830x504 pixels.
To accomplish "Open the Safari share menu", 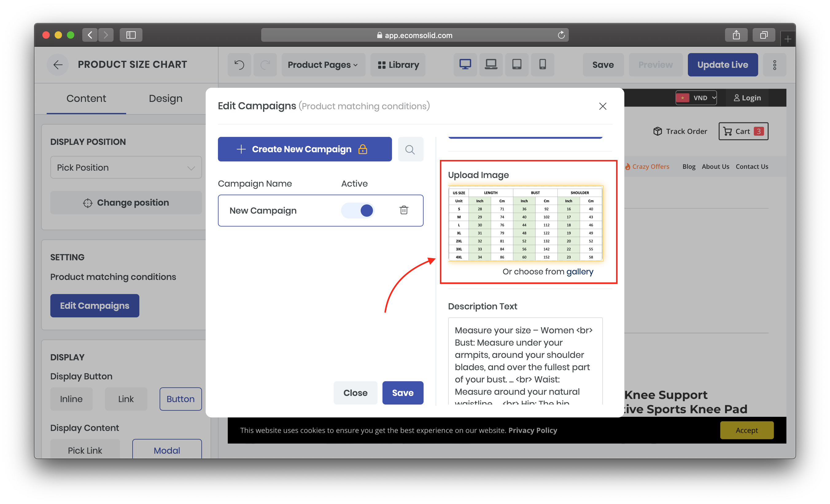I will pos(736,35).
